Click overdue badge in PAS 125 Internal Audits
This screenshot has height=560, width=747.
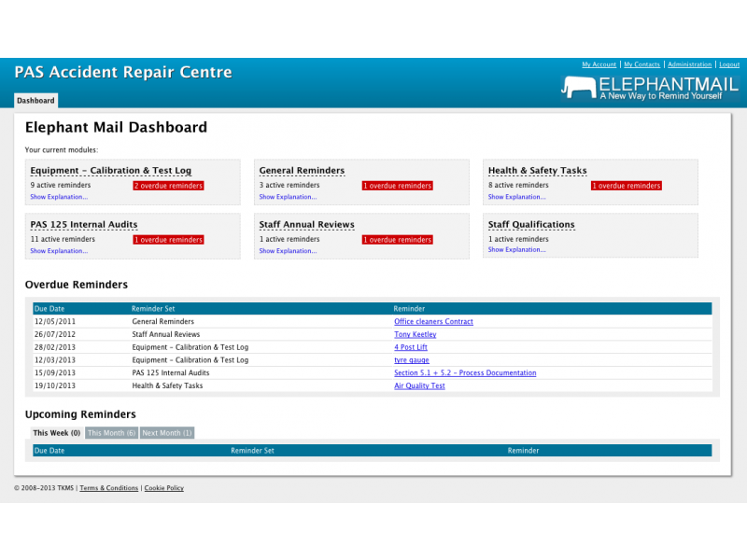(168, 240)
